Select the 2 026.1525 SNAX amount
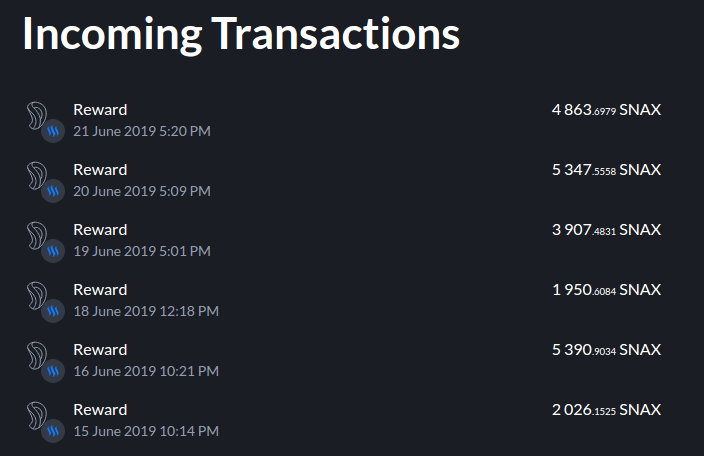 pyautogui.click(x=606, y=410)
